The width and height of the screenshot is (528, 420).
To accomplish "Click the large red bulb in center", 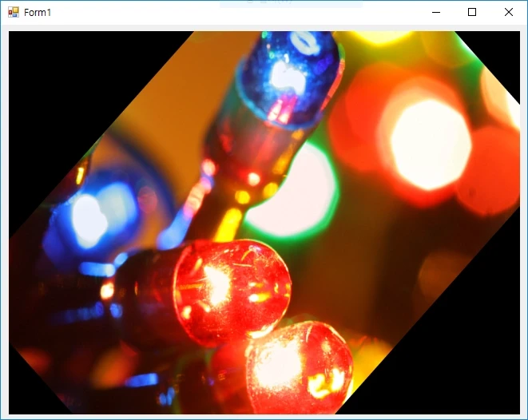I will (232, 289).
